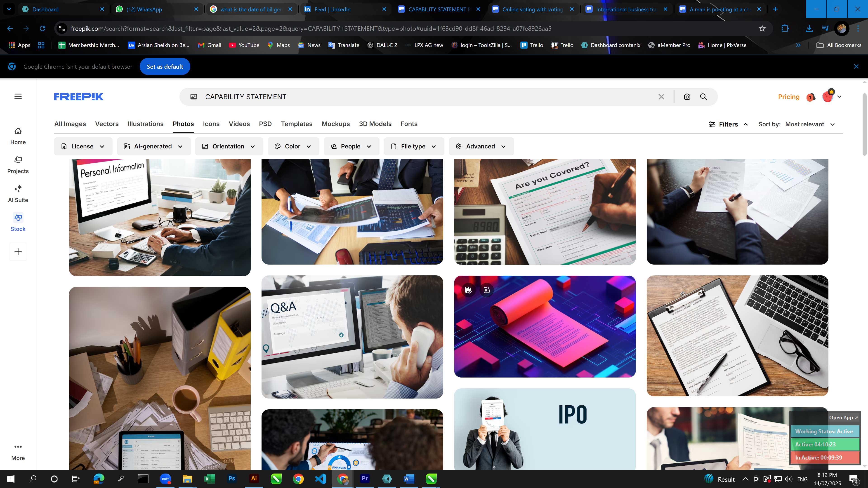The width and height of the screenshot is (868, 488).
Task: Collapse the Filters panel
Action: click(x=729, y=124)
